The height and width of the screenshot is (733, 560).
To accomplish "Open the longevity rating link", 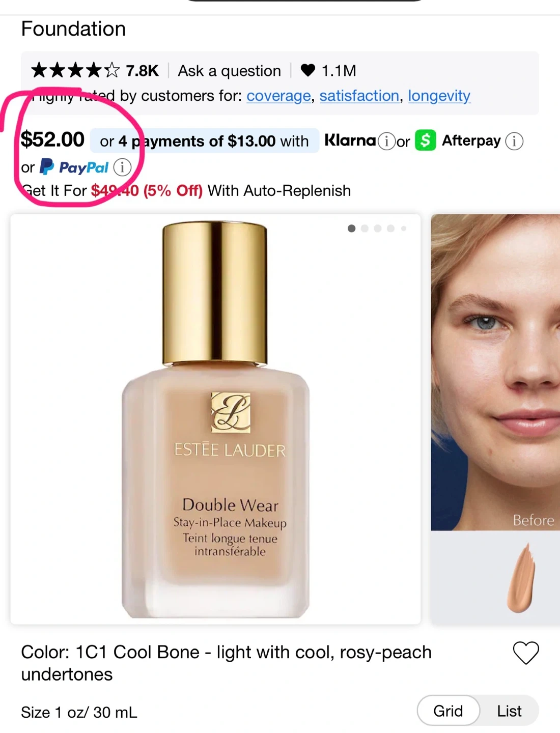I will click(x=439, y=96).
